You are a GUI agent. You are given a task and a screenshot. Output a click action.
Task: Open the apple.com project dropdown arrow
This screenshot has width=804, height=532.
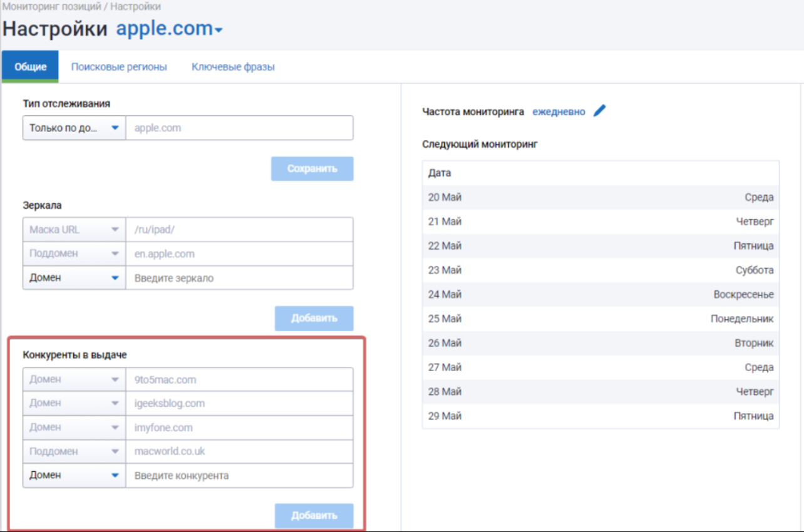[x=219, y=31]
